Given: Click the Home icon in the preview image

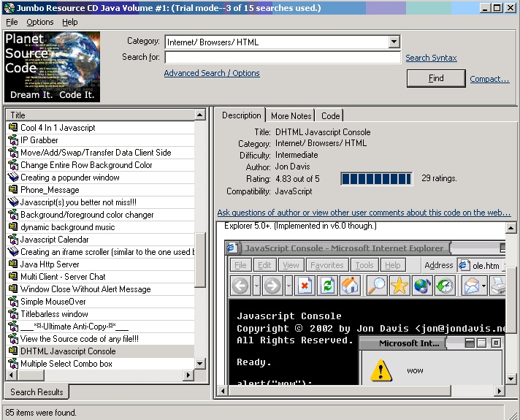Looking at the screenshot, I should coord(351,286).
